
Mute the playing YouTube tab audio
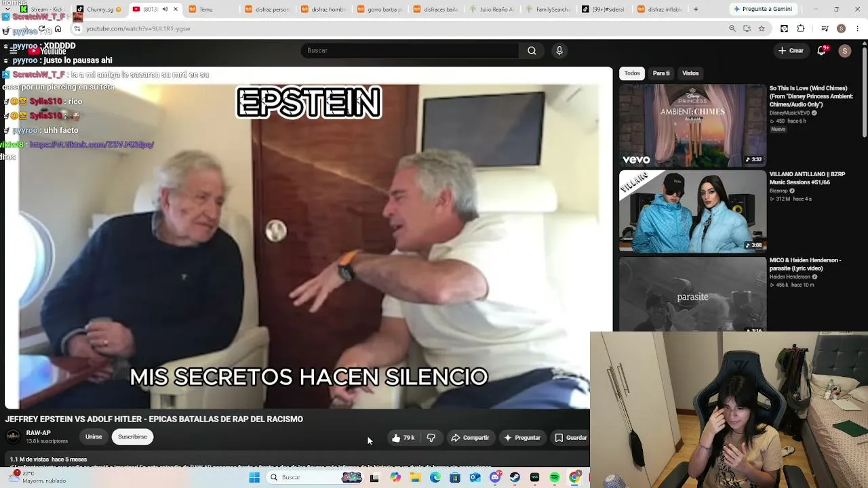tap(165, 9)
